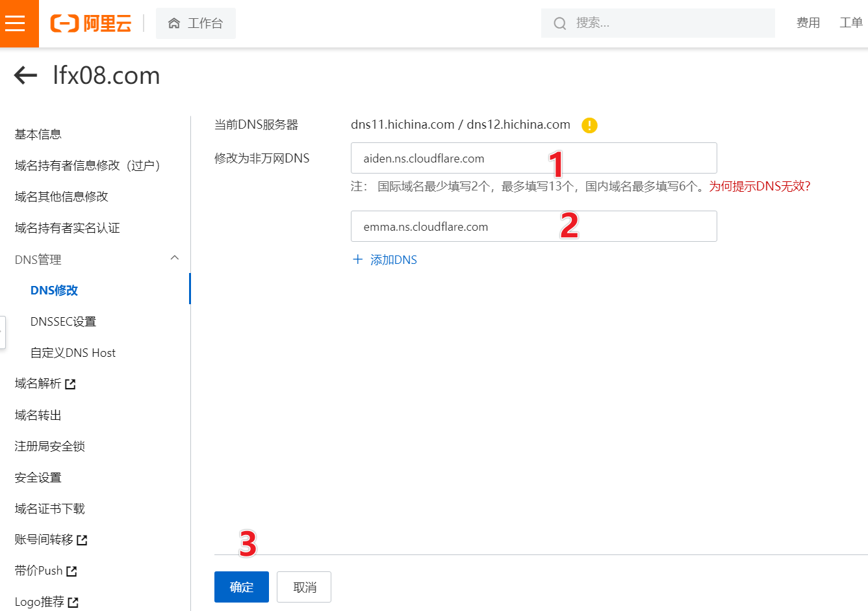The height and width of the screenshot is (611, 868).
Task: Click the 搜索 search box
Action: pos(658,23)
